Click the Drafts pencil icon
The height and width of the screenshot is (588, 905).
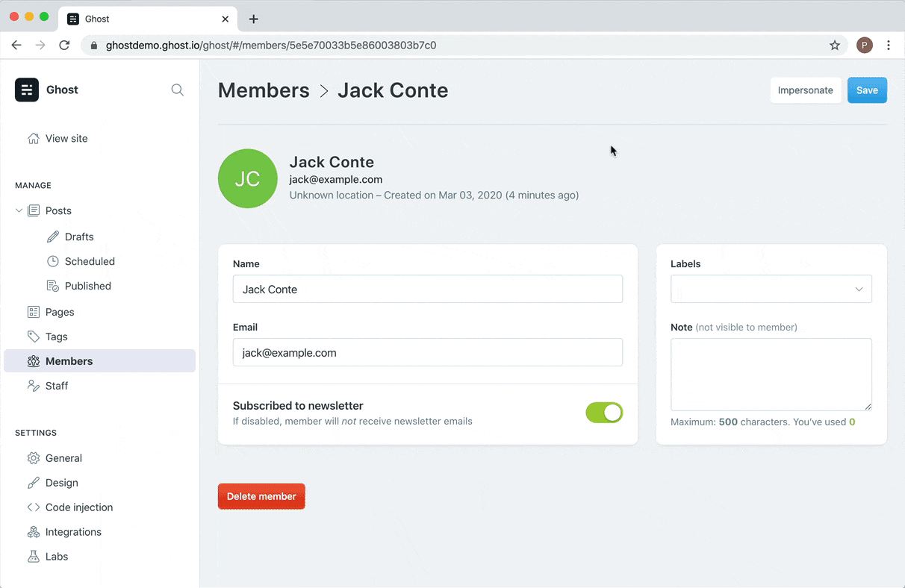[53, 237]
